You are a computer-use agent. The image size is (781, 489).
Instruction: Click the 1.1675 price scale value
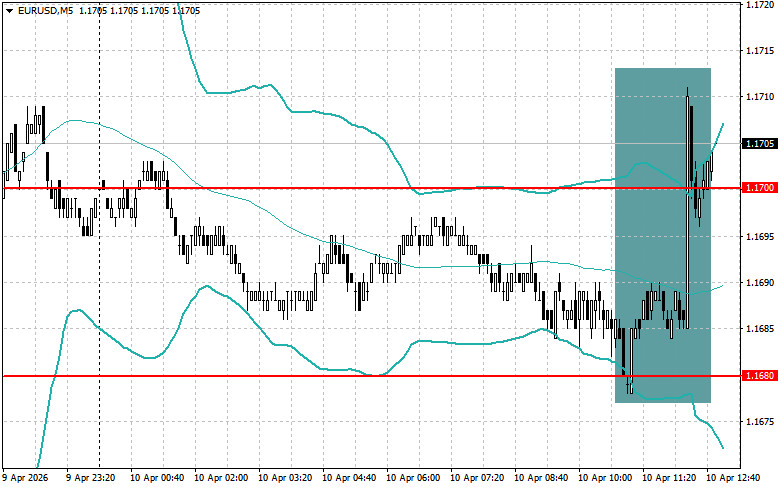[x=760, y=422]
